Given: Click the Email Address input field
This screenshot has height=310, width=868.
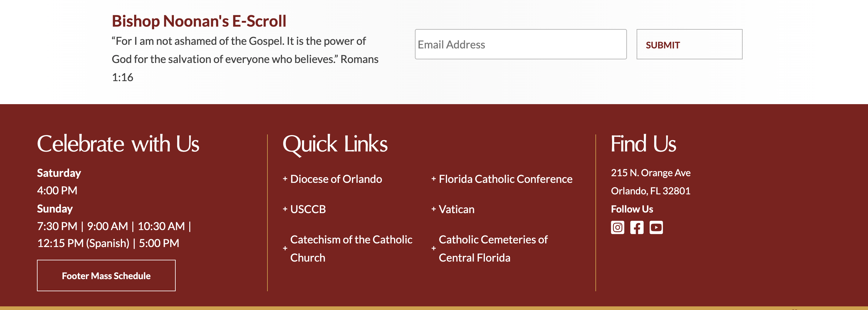Looking at the screenshot, I should [521, 44].
